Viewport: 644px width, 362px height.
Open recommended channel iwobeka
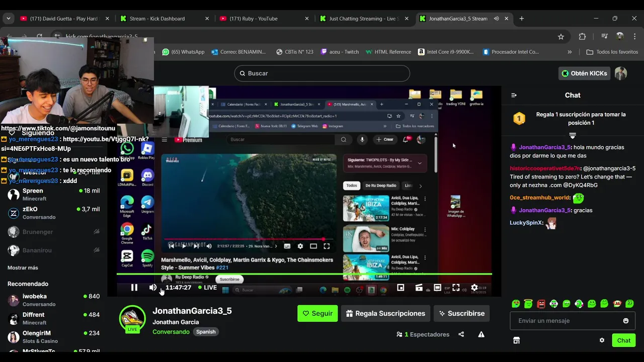pyautogui.click(x=53, y=300)
